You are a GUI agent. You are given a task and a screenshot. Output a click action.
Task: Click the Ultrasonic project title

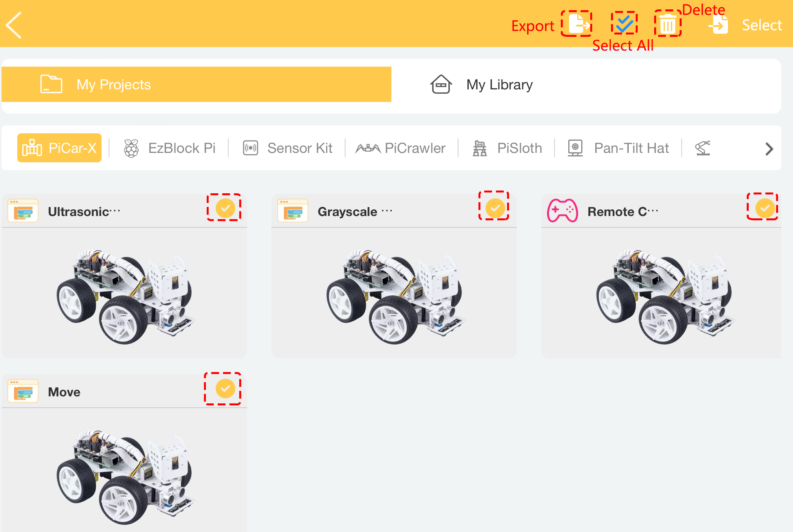(84, 212)
